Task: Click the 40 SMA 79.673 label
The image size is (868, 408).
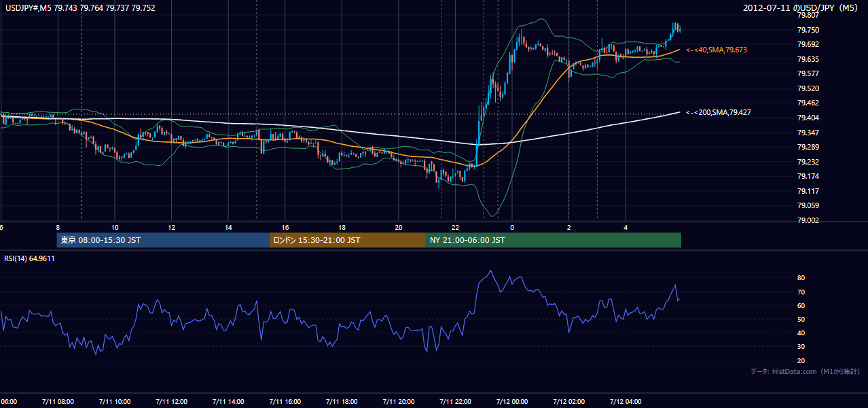Action: [717, 50]
